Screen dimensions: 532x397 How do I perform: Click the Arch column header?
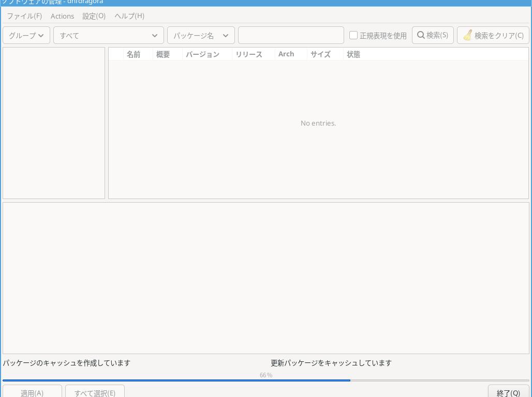click(x=286, y=54)
